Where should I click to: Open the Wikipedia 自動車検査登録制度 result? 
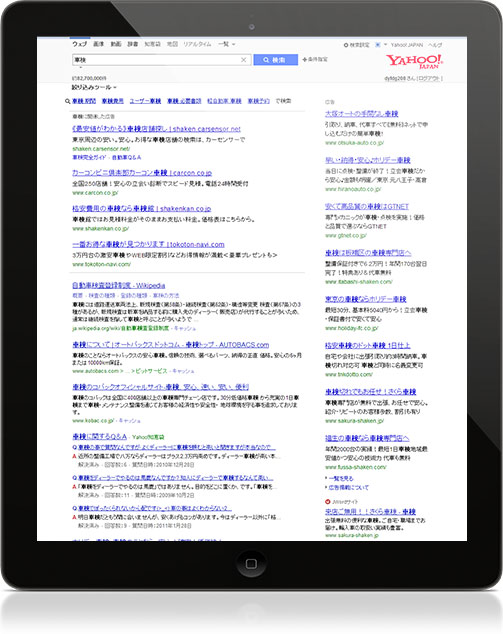[119, 285]
